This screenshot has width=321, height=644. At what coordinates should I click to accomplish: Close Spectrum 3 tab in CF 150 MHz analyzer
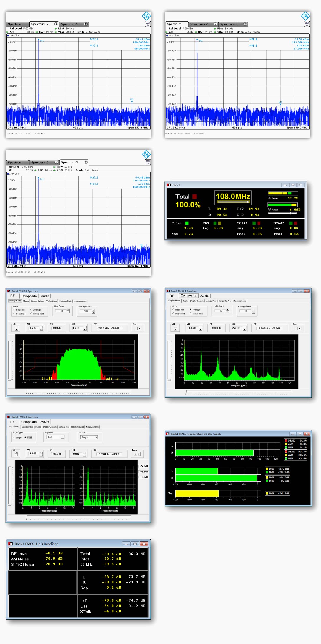click(x=86, y=162)
